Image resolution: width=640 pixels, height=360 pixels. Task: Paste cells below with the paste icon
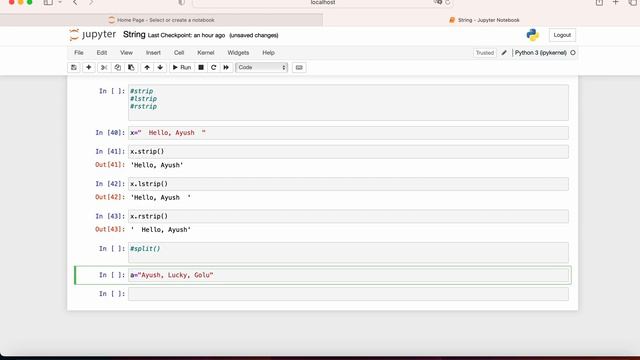(131, 67)
